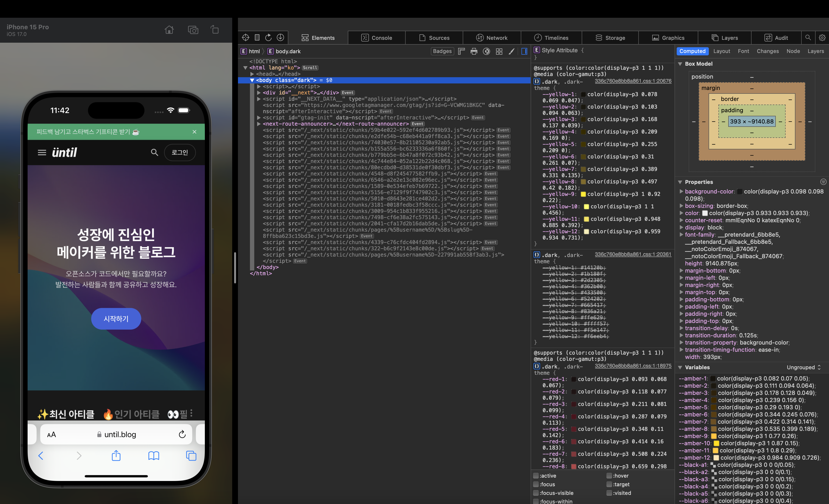829x504 pixels.
Task: Open the Ungrouped variables dropdown
Action: pyautogui.click(x=804, y=368)
